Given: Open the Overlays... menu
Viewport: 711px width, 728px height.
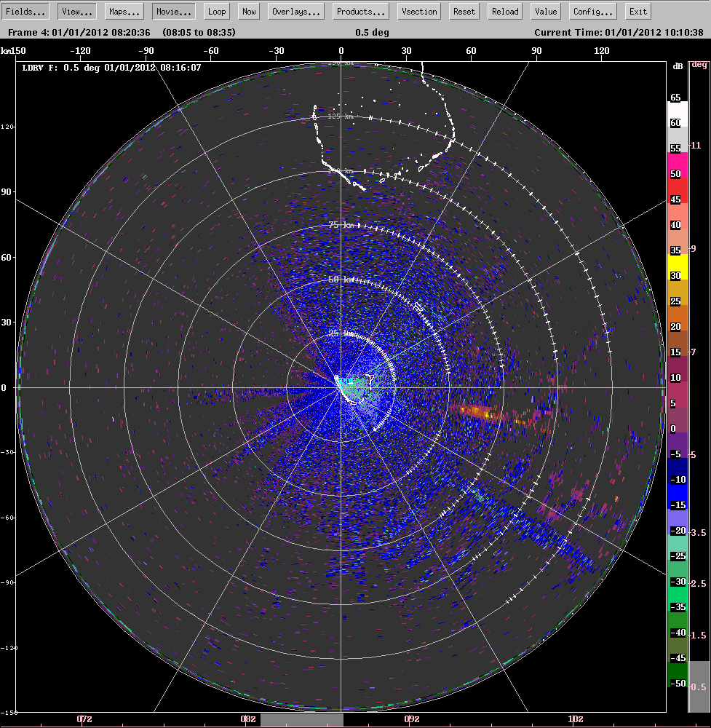Looking at the screenshot, I should [x=296, y=12].
